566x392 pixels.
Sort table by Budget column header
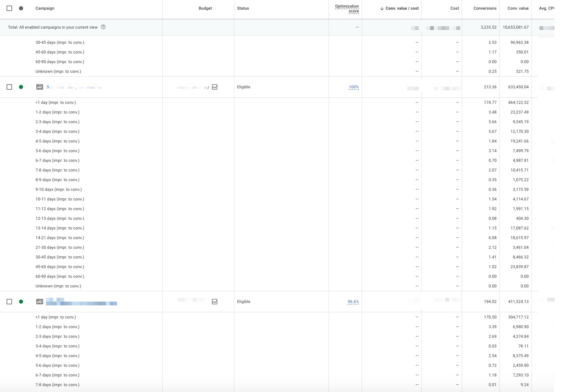(205, 8)
